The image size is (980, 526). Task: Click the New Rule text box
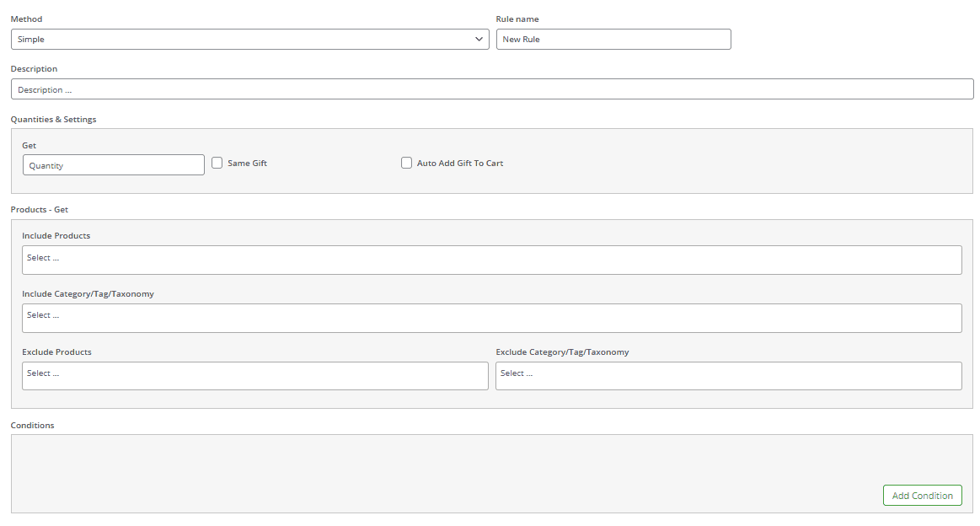coord(613,39)
